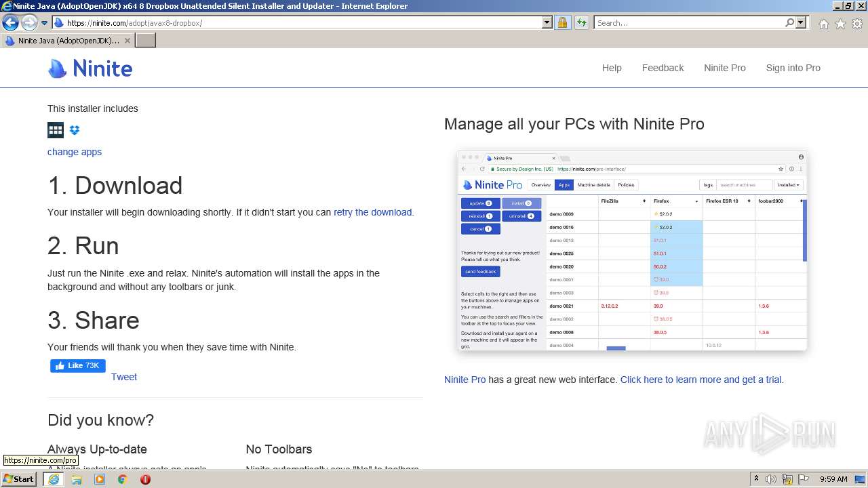Select the Ninite Java (AdoptOpenJDK) tab
Viewport: 868px width, 488px height.
pos(68,41)
